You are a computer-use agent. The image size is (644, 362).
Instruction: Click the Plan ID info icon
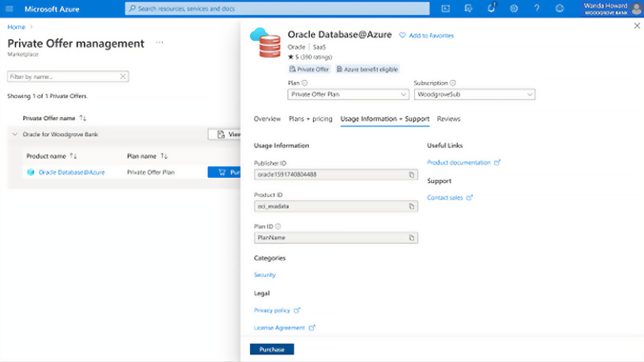(x=278, y=226)
